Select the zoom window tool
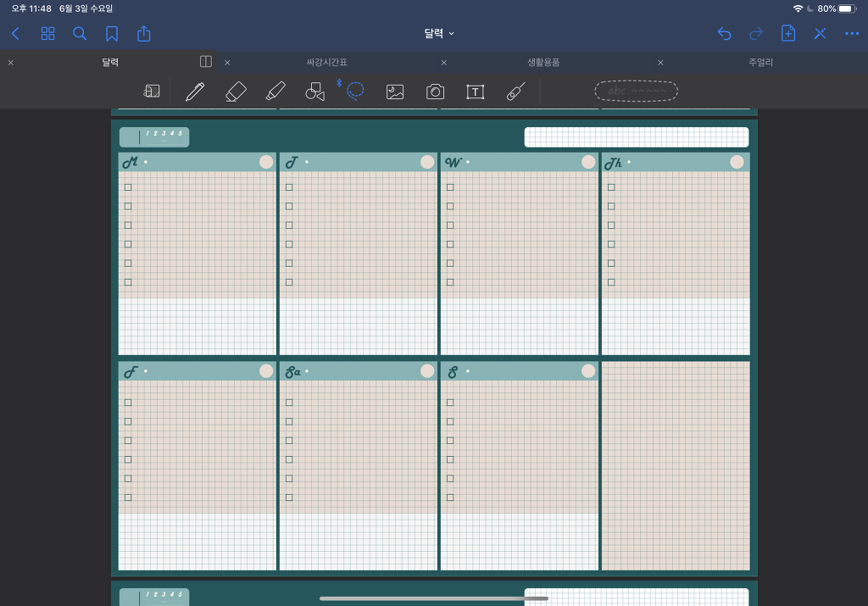Screen dimensions: 868x606 [152, 92]
